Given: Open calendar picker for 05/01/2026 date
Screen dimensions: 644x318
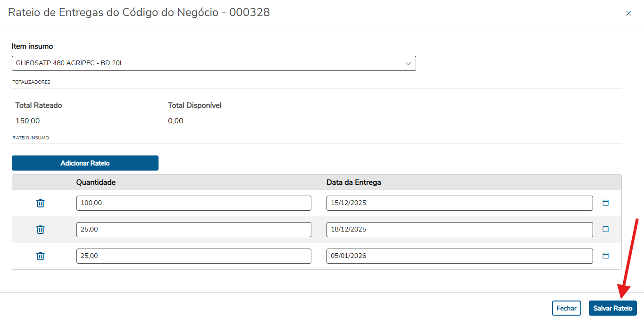Looking at the screenshot, I should 606,256.
